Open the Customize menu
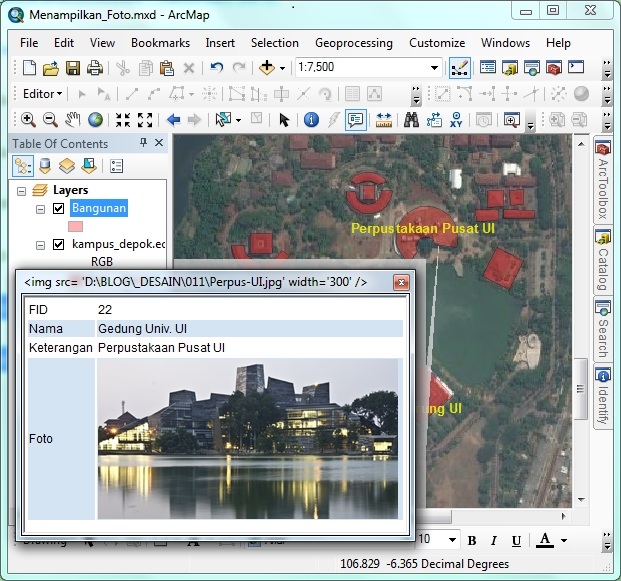 pyautogui.click(x=437, y=43)
